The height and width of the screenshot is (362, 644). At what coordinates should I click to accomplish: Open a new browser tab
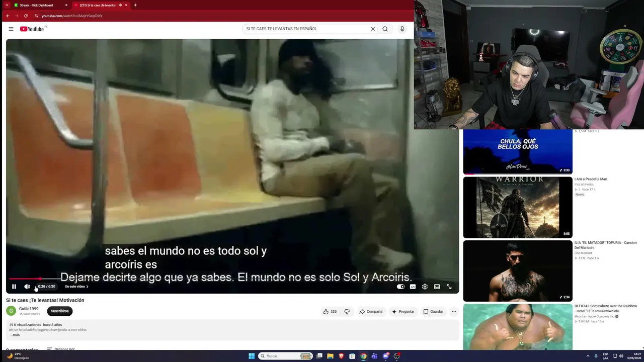pyautogui.click(x=135, y=5)
